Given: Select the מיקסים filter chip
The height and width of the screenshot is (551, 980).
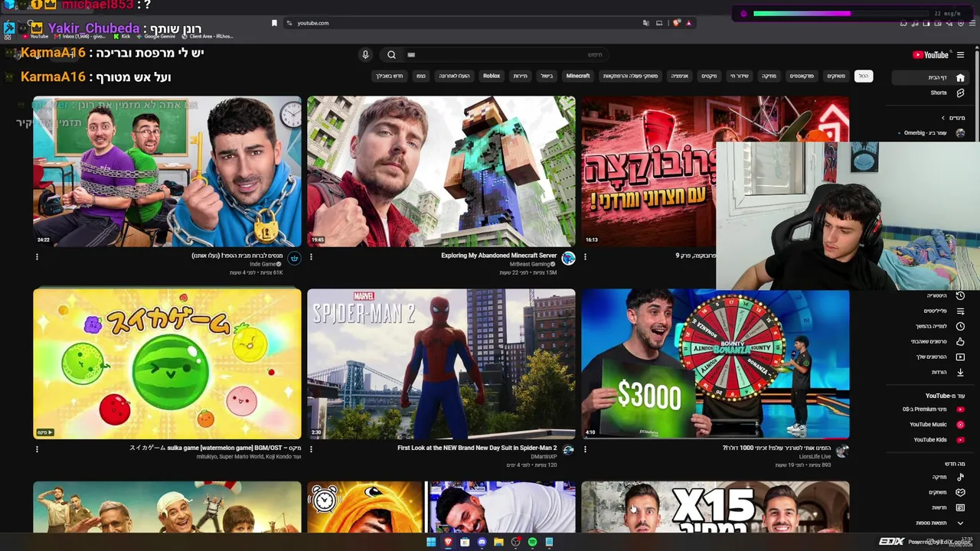Looking at the screenshot, I should pos(710,76).
